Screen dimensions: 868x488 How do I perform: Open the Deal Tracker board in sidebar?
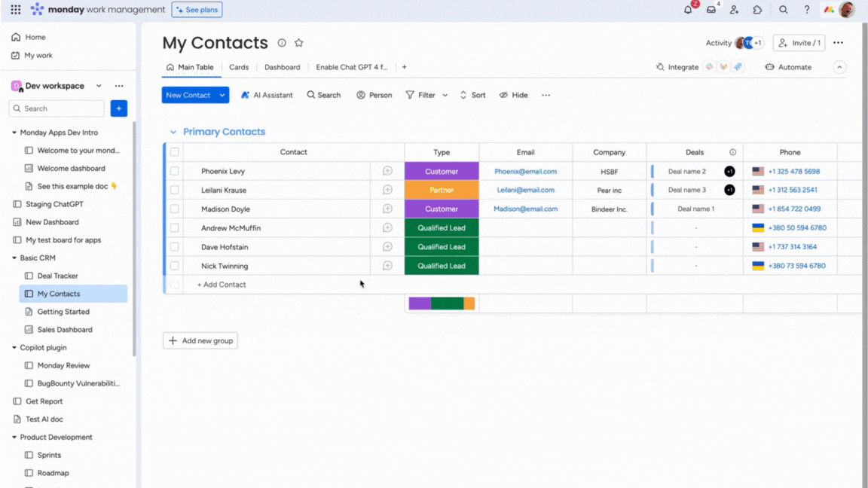coord(57,276)
